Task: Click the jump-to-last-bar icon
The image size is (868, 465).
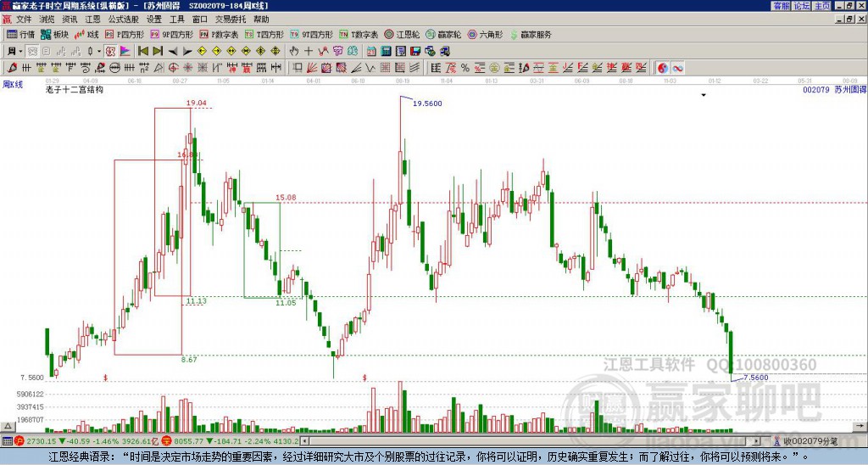Action: coord(157,51)
